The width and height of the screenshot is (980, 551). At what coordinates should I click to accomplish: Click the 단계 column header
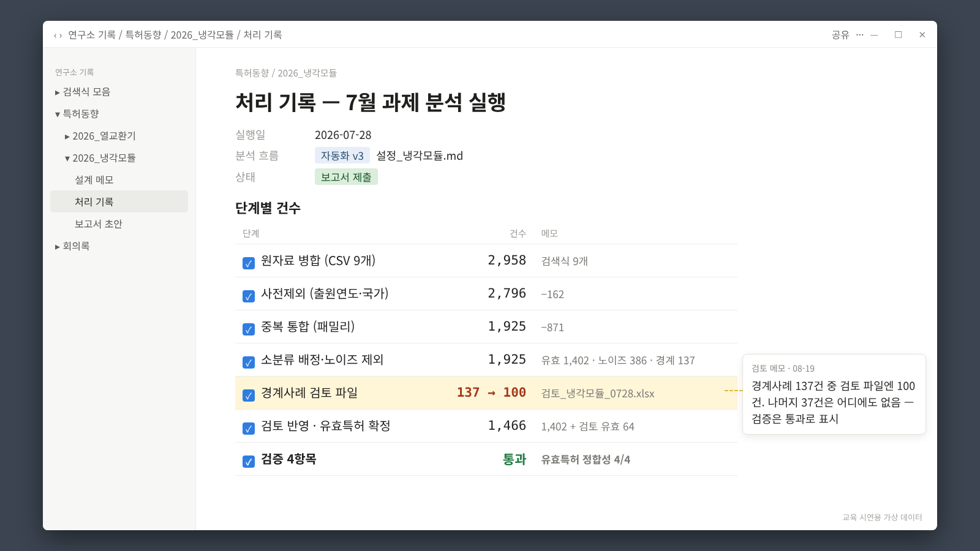pos(251,233)
